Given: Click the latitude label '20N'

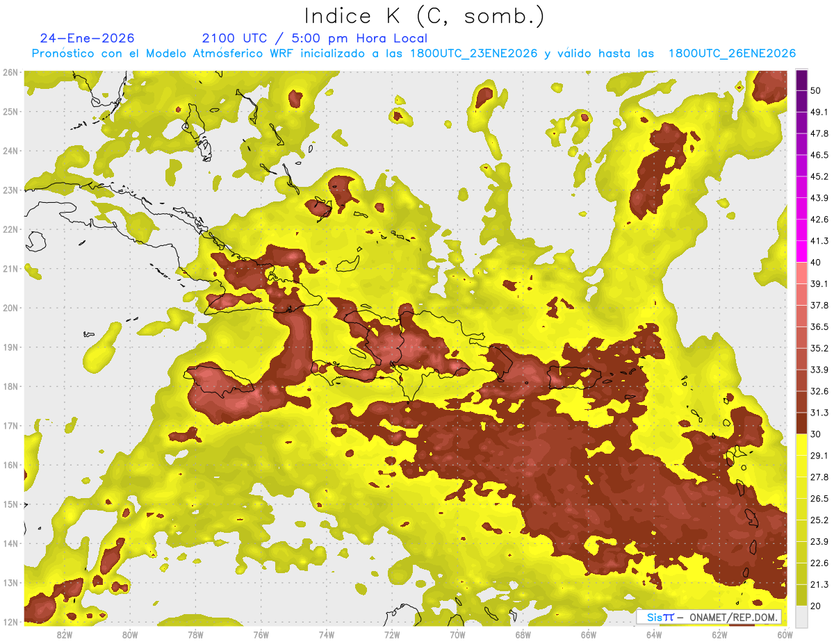Looking at the screenshot, I should 10,308.
